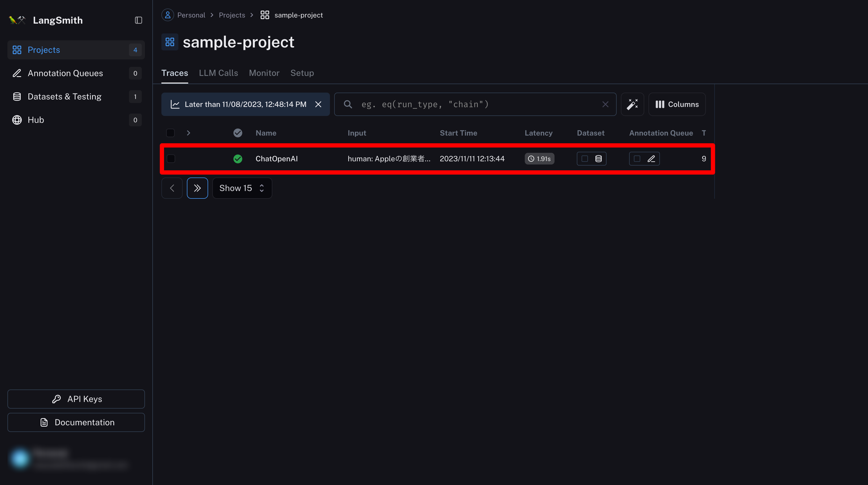Toggle the Dataset checkbox for ChatOpenAI
Screen dimensions: 868x485
click(x=585, y=159)
